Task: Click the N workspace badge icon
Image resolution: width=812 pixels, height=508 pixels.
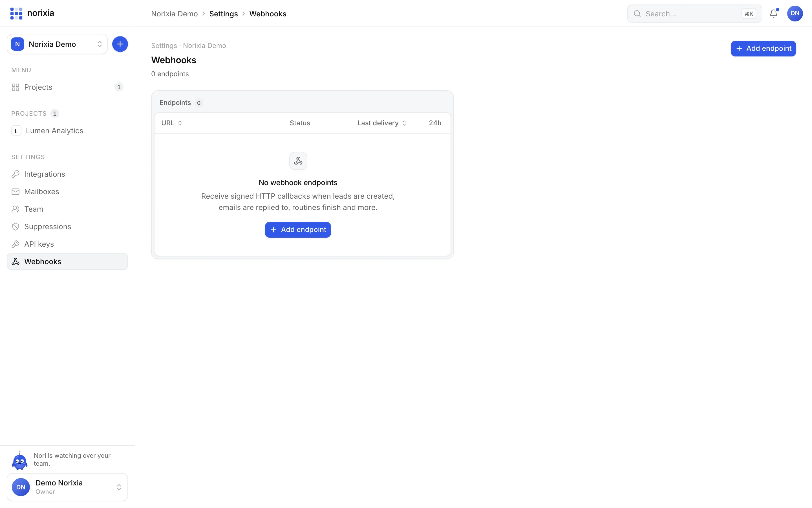Action: pyautogui.click(x=17, y=44)
